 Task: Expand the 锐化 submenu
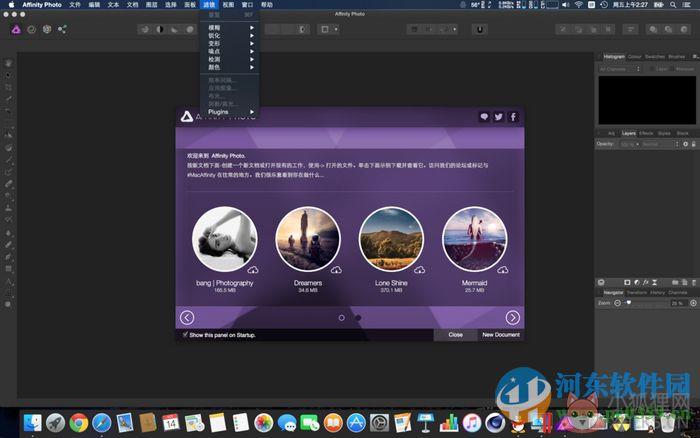230,36
